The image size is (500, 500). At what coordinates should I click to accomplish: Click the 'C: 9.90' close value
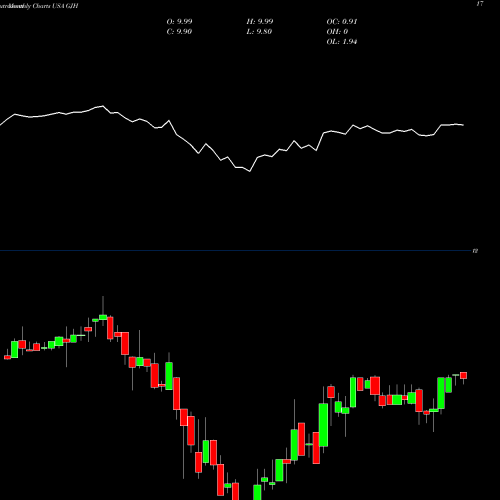coord(179,32)
